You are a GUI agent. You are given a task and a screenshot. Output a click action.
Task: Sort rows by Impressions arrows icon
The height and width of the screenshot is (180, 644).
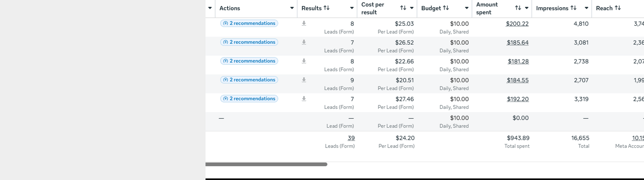[574, 8]
